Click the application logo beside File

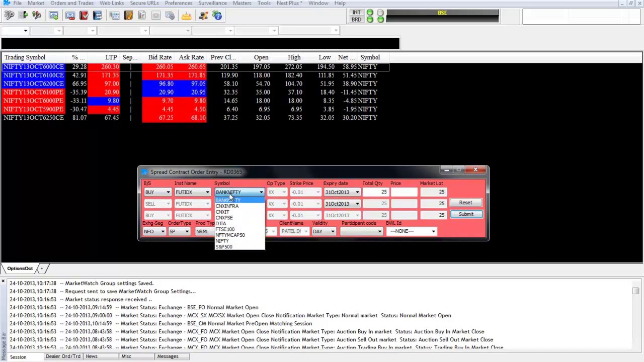click(x=6, y=3)
